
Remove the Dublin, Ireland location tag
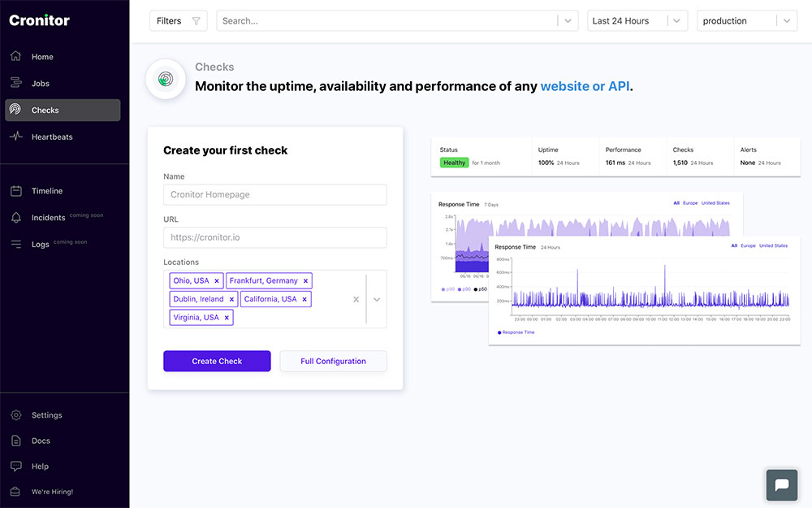pyautogui.click(x=231, y=299)
